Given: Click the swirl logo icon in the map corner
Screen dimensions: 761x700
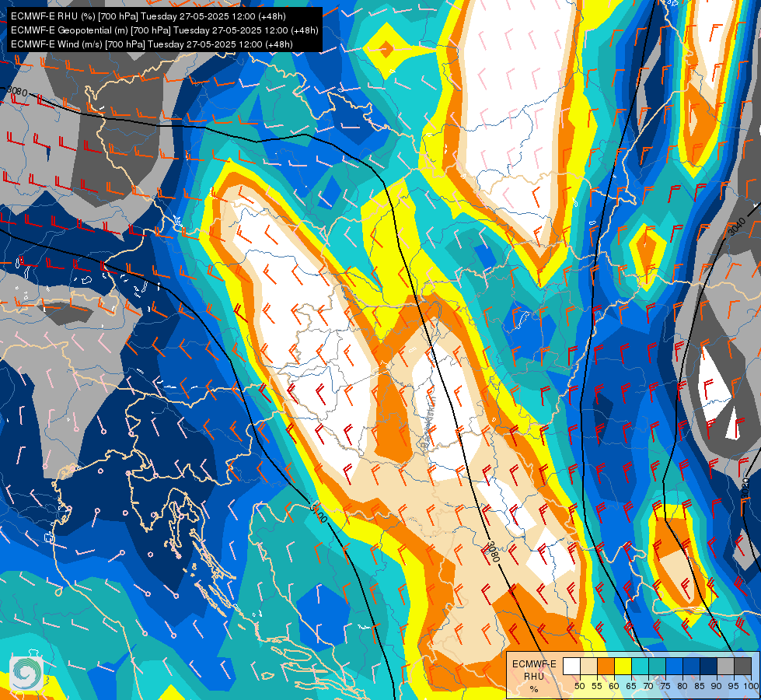Looking at the screenshot, I should 26,673.
